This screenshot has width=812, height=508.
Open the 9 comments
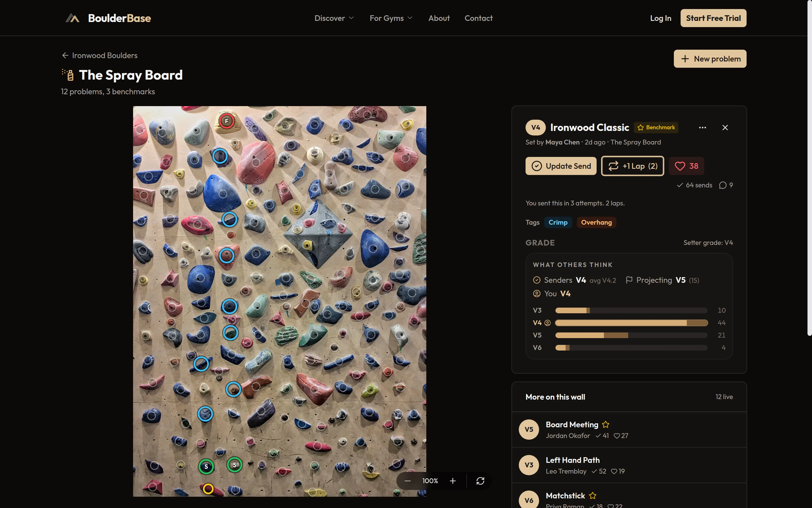pyautogui.click(x=726, y=185)
